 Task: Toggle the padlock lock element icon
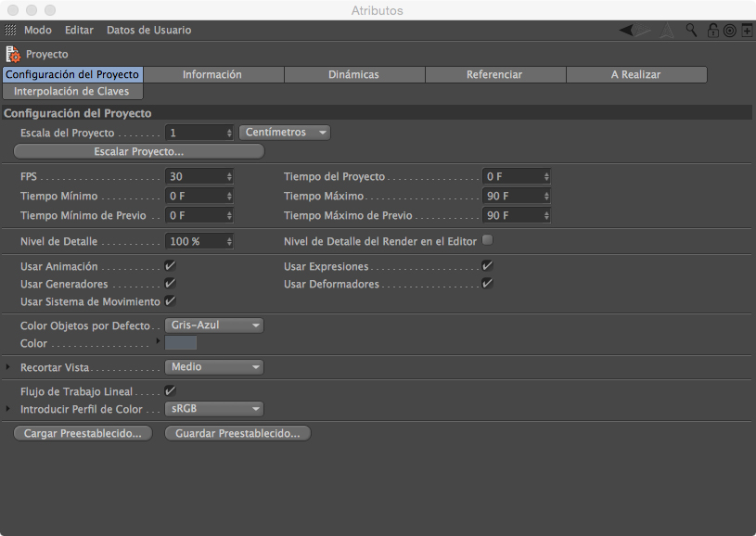tap(712, 31)
